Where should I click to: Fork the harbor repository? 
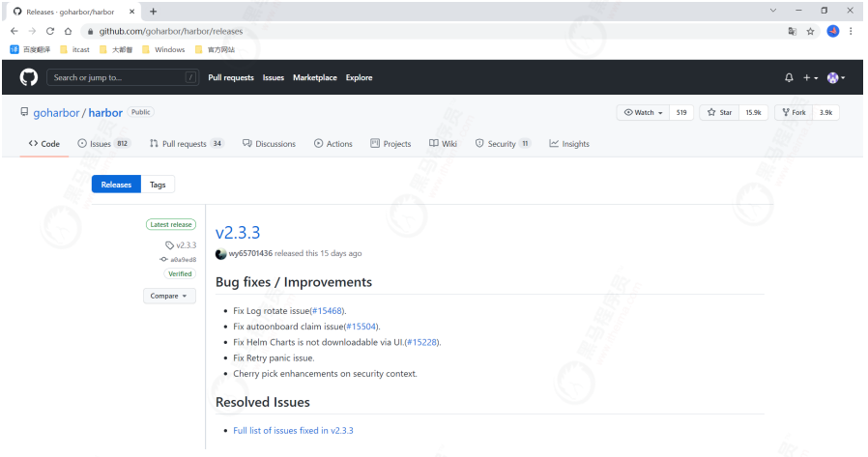point(794,112)
